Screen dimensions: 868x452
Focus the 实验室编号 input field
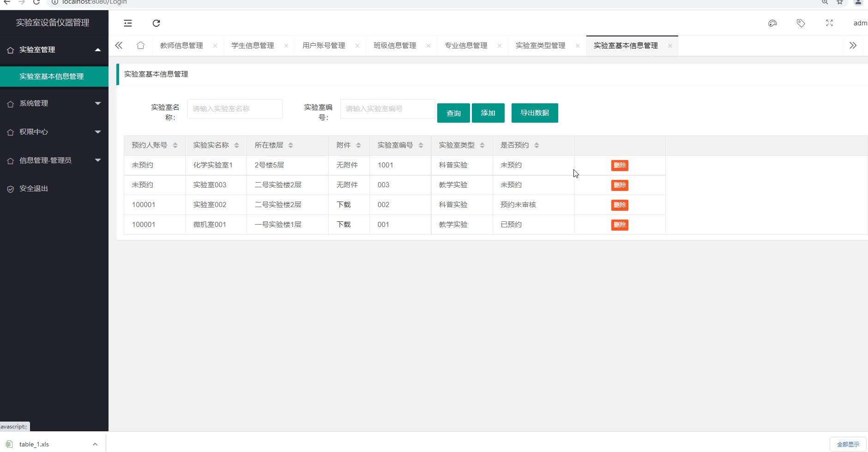[x=388, y=109]
